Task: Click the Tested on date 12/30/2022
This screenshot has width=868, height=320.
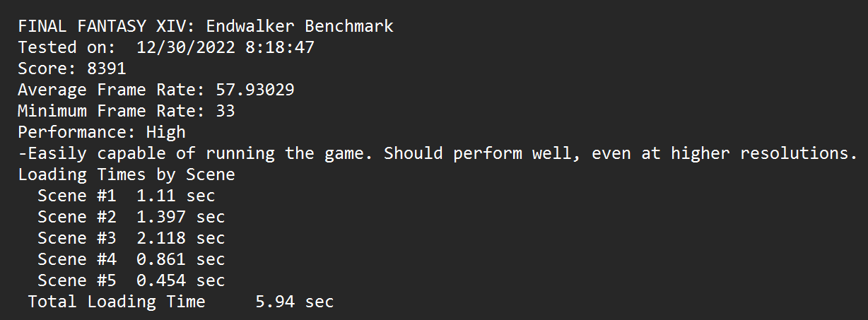Action: 185,48
